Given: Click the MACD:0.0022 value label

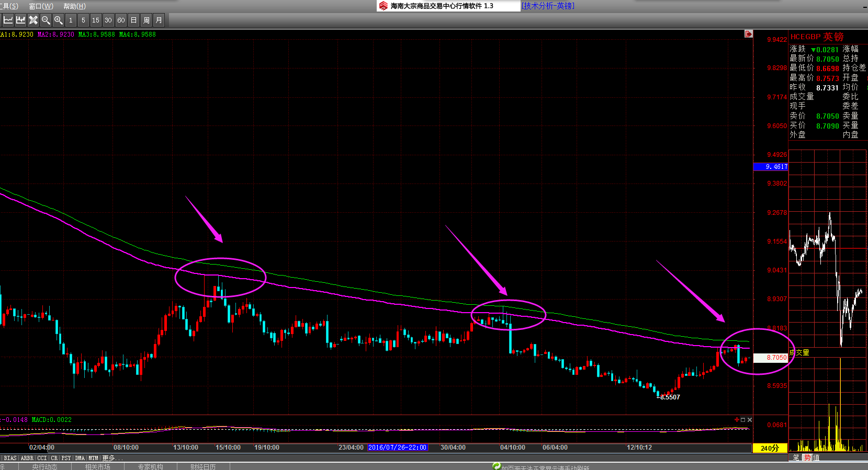Looking at the screenshot, I should tap(52, 420).
